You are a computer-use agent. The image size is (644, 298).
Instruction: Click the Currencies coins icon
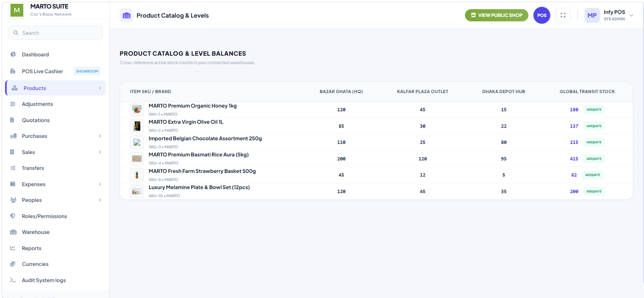pos(13,264)
